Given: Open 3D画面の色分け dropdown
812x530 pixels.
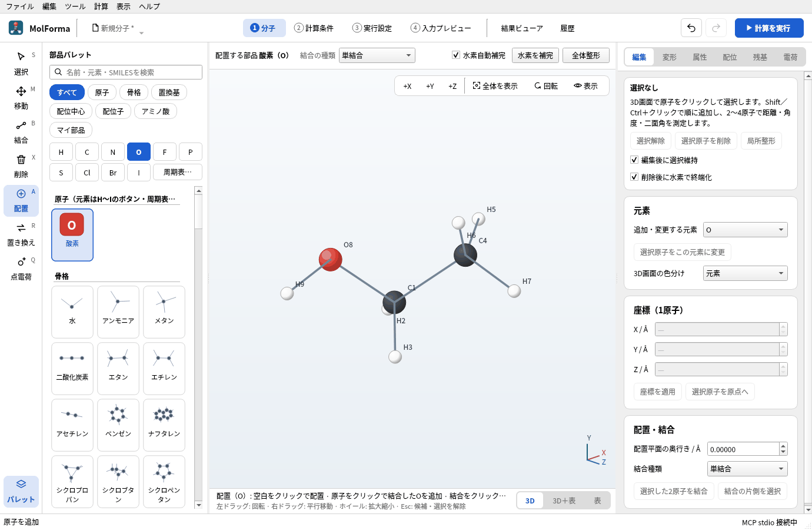Looking at the screenshot, I should [x=746, y=273].
